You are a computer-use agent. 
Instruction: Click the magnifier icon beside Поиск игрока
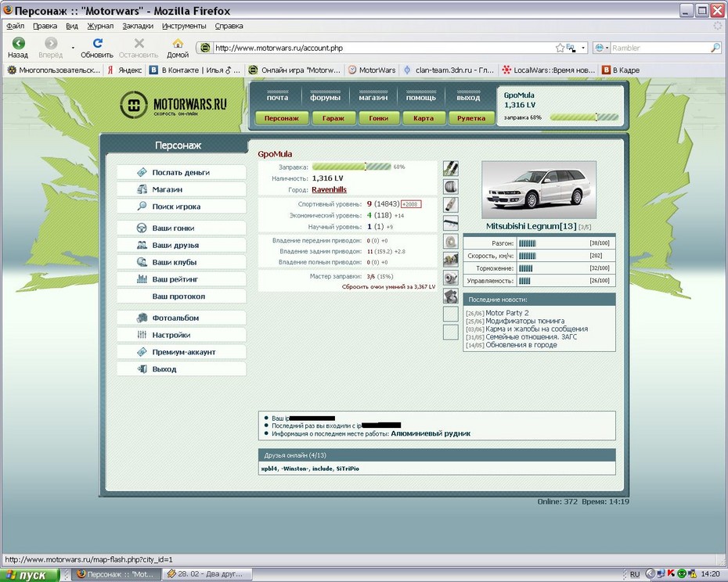tap(142, 206)
